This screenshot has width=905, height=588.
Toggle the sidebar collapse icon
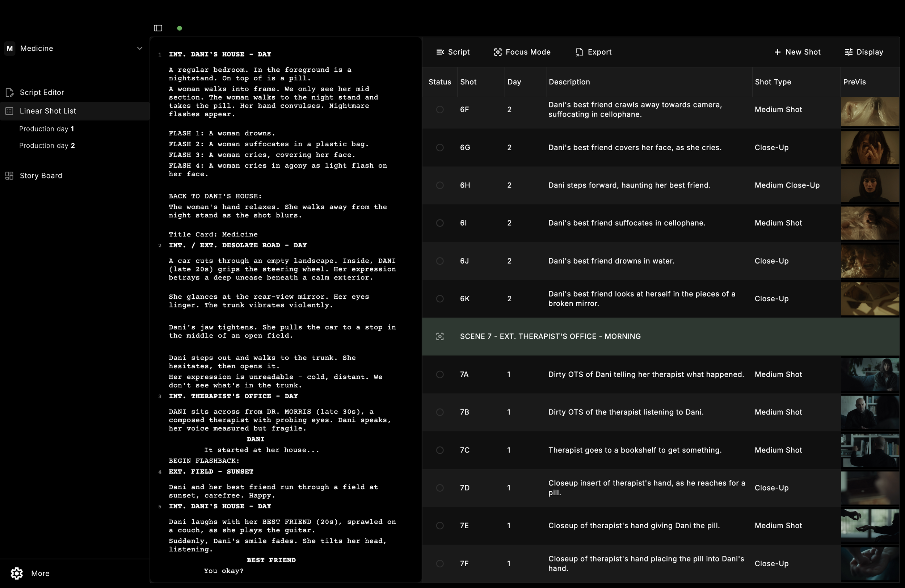[157, 28]
